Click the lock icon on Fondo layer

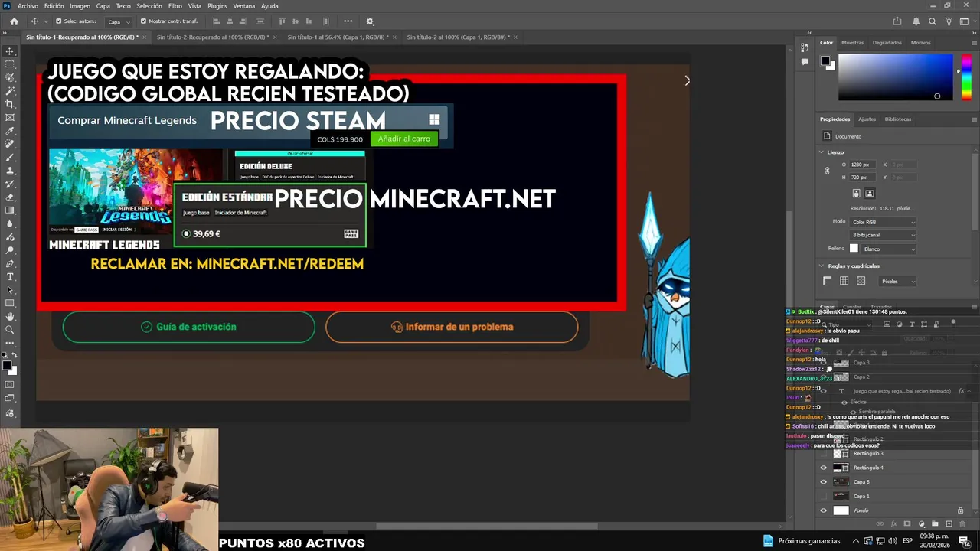click(960, 510)
